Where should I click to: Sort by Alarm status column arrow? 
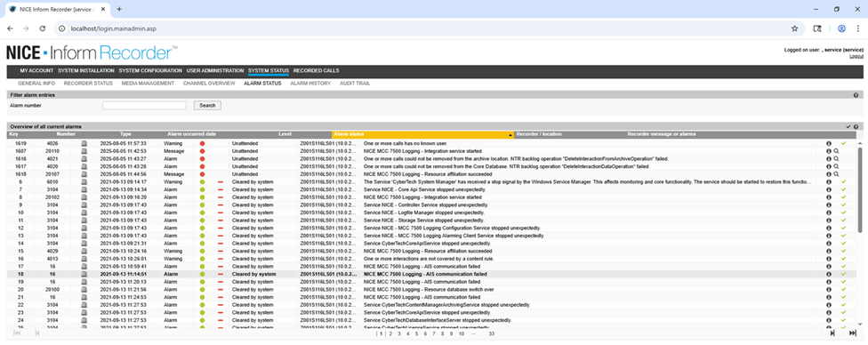510,135
